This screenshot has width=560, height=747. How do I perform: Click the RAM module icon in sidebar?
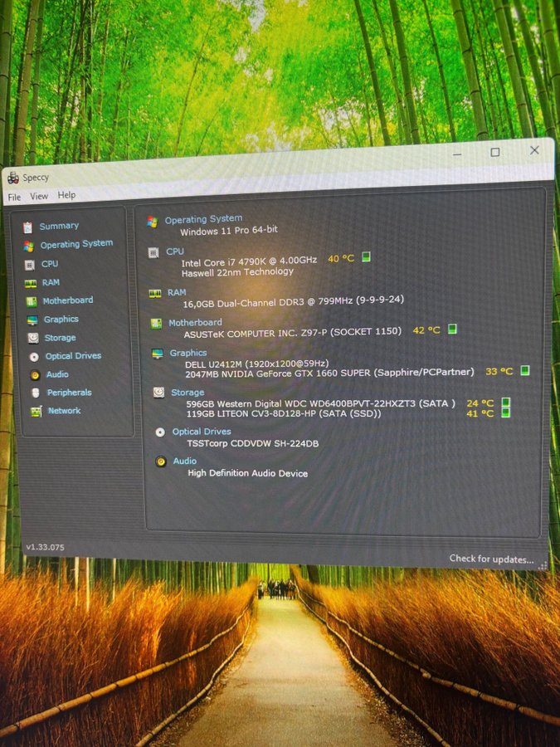[x=30, y=283]
